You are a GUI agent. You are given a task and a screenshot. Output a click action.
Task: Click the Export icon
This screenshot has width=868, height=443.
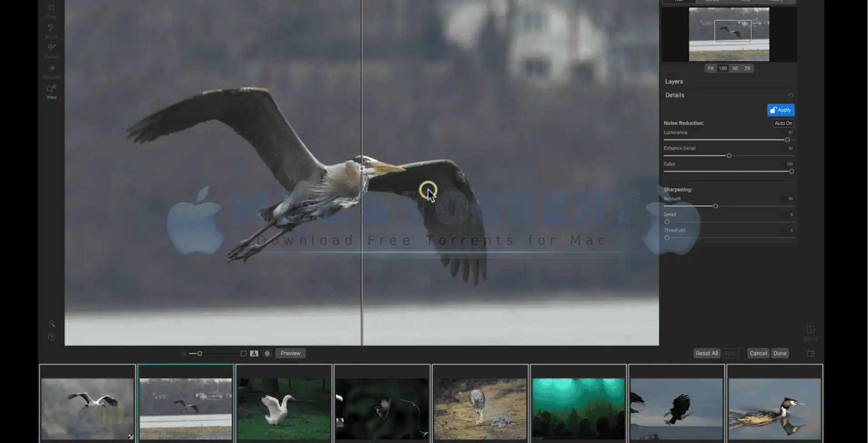pos(810,332)
